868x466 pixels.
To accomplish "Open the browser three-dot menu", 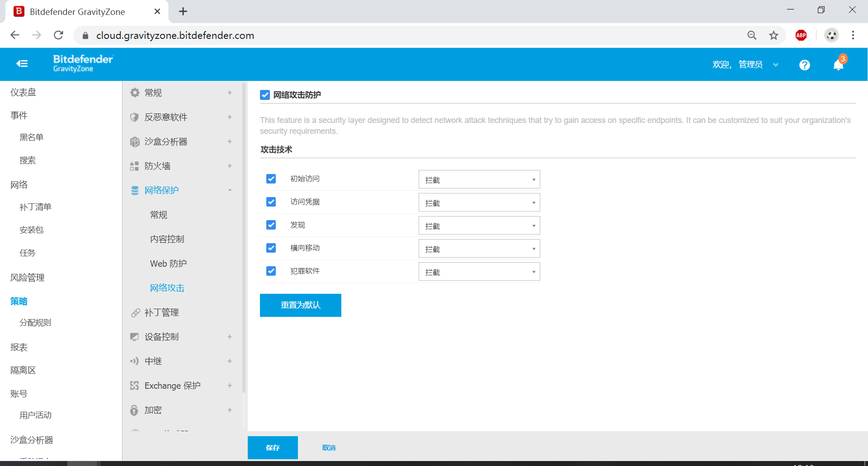I will point(853,35).
